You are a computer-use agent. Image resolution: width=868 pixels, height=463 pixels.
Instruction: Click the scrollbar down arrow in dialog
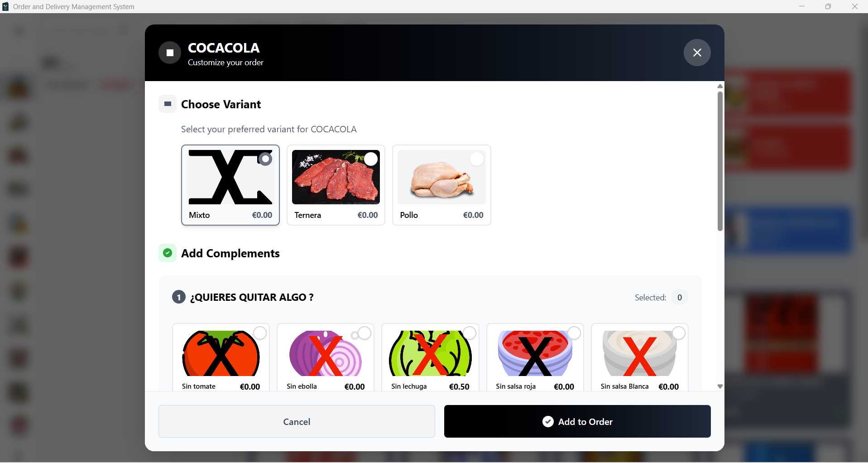[720, 386]
